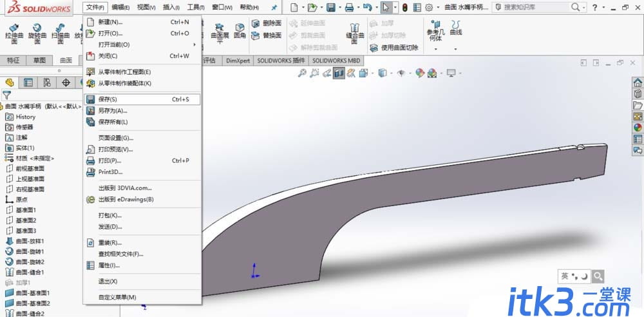The height and width of the screenshot is (317, 644).
Task: Click Replace Face (替换面) tool
Action: tap(267, 35)
